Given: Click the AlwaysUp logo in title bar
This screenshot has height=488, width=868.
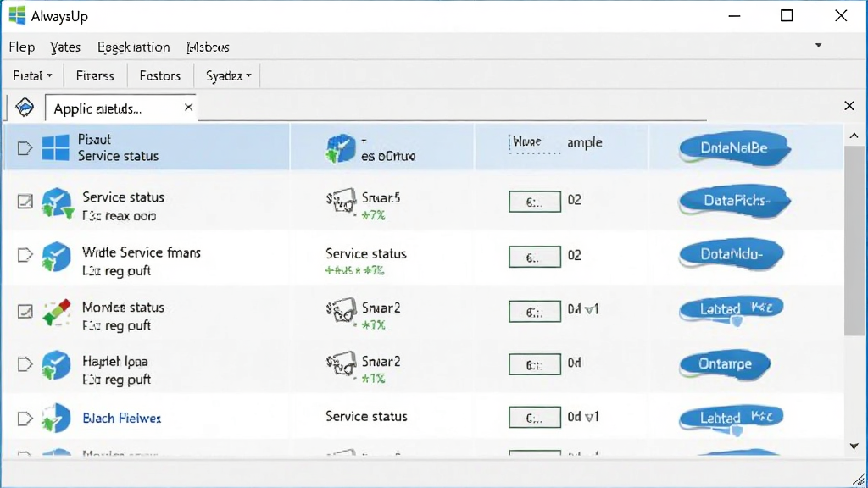Looking at the screenshot, I should pyautogui.click(x=17, y=15).
